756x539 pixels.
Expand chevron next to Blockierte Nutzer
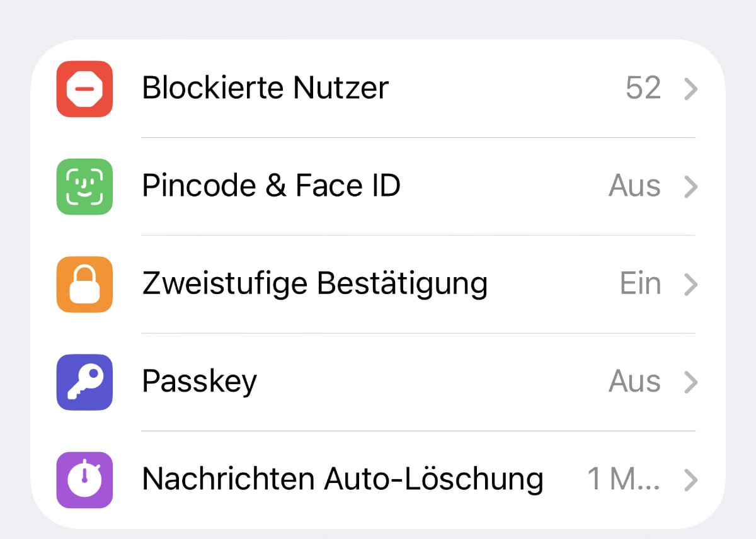pos(691,89)
